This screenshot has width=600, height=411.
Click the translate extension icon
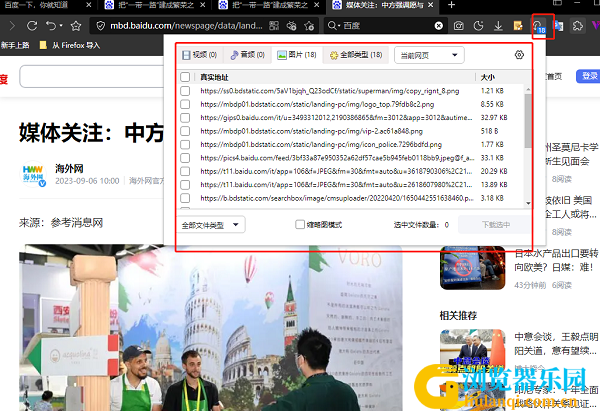coord(559,26)
